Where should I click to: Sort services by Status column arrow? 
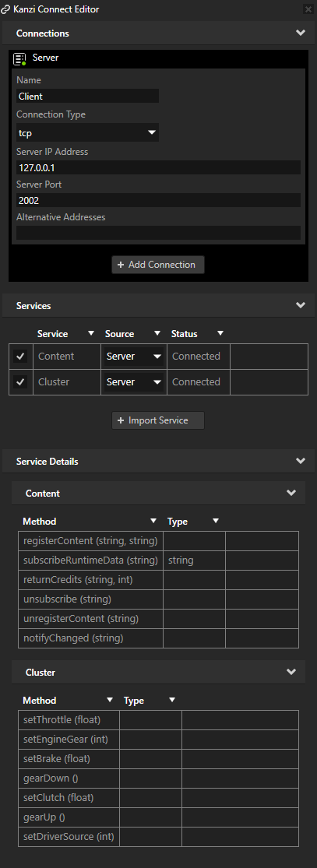(220, 333)
